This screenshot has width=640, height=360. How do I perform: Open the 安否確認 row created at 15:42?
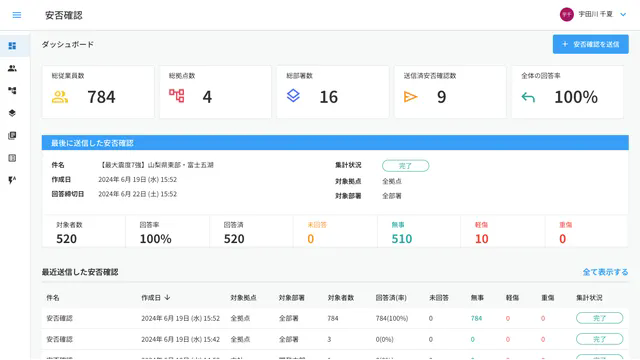pyautogui.click(x=335, y=339)
